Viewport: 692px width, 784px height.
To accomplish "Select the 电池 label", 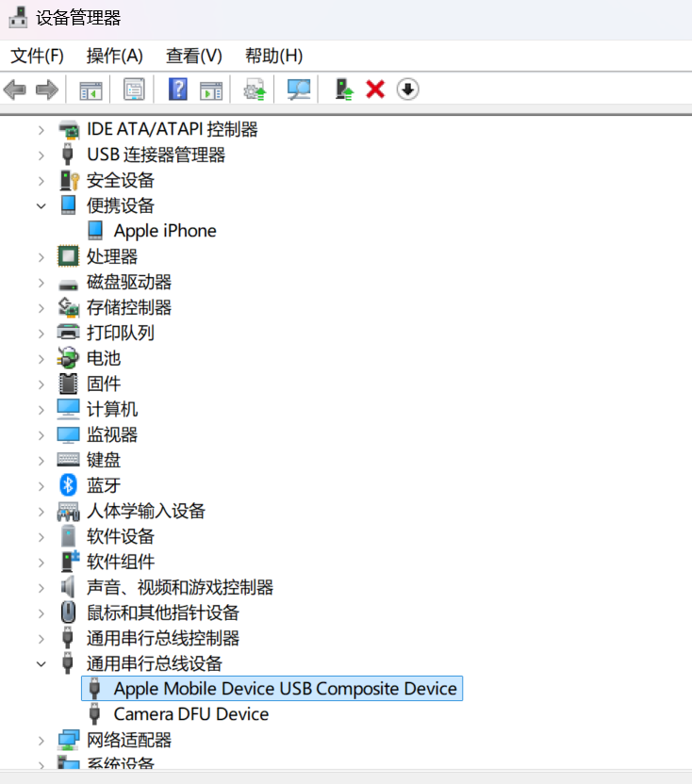I will click(104, 358).
